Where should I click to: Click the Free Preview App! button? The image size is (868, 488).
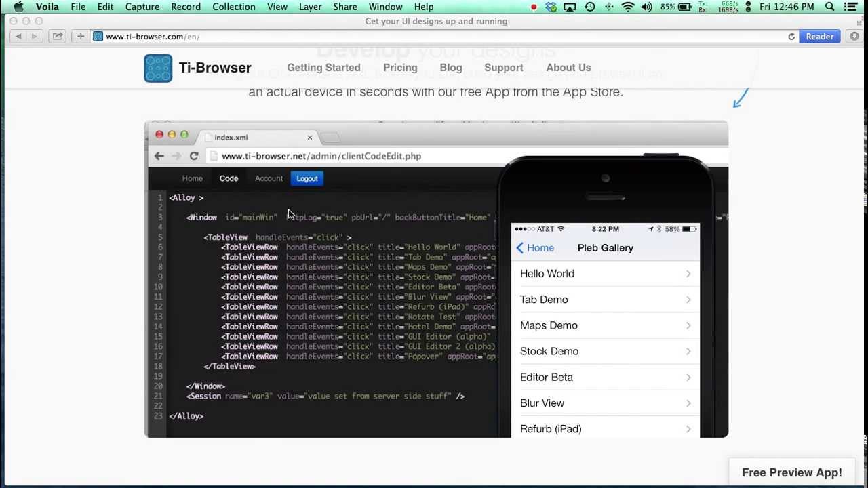pyautogui.click(x=791, y=473)
